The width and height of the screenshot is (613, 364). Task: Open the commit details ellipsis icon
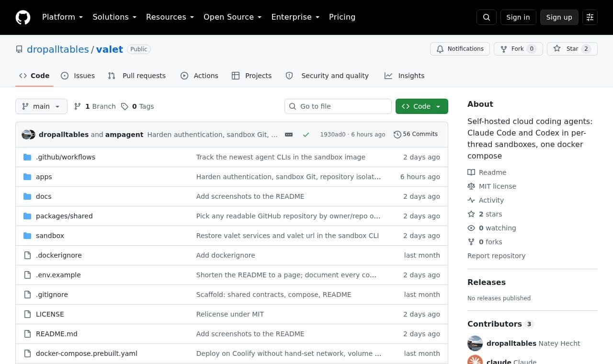coord(289,135)
